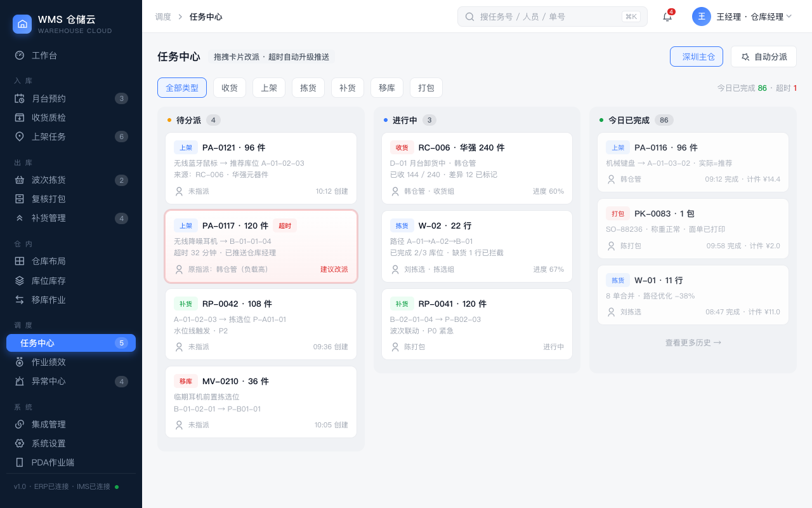The image size is (812, 508).
Task: Click the 自动分派 button
Action: (x=764, y=57)
